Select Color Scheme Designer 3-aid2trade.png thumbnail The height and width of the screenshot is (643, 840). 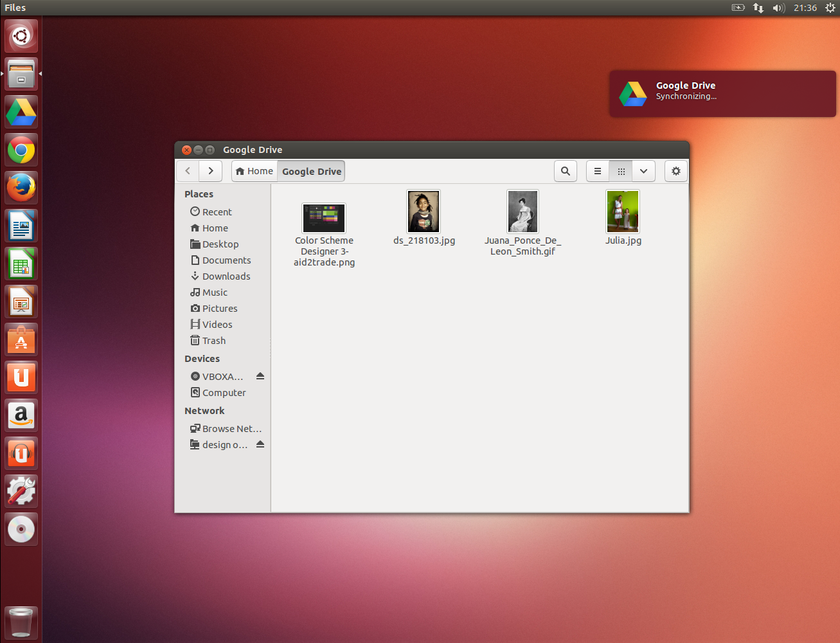[325, 219]
